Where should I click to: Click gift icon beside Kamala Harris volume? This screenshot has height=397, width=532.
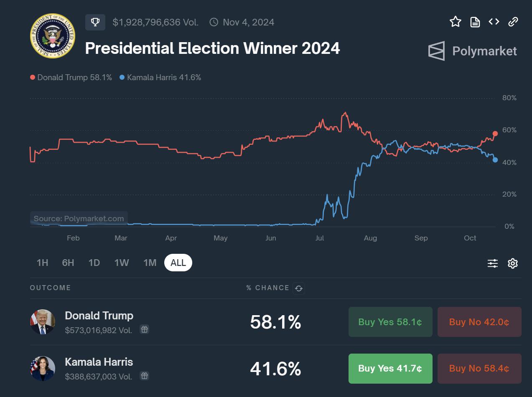click(144, 376)
